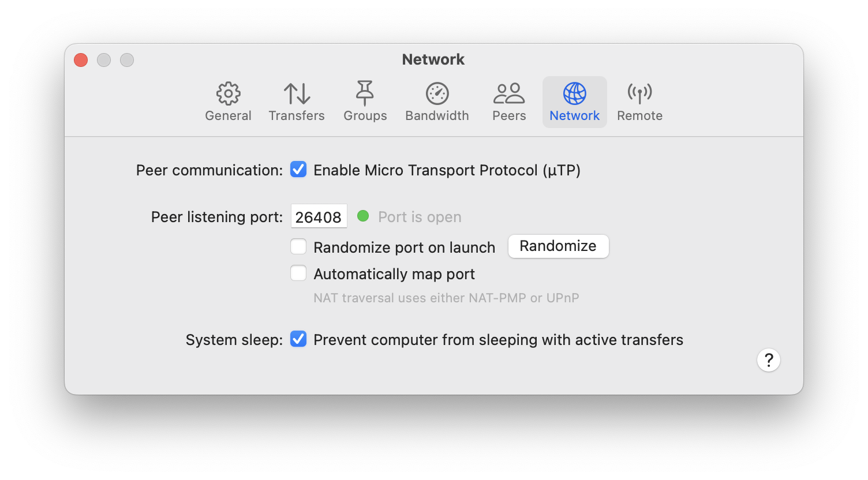Click the Randomize button
This screenshot has height=480, width=868.
[558, 246]
